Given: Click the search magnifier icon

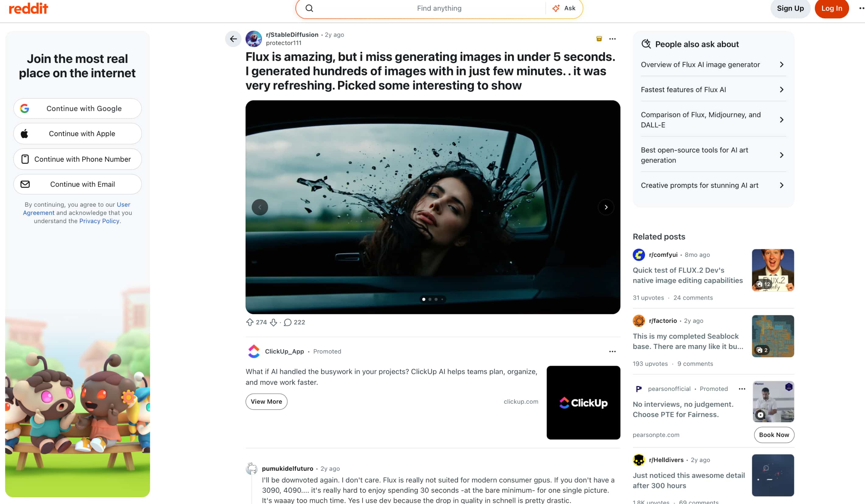Looking at the screenshot, I should 309,8.
